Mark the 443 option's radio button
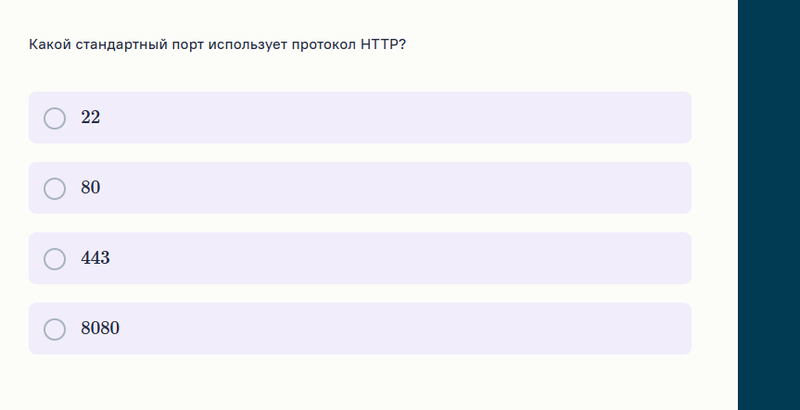This screenshot has width=800, height=410. coord(55,259)
